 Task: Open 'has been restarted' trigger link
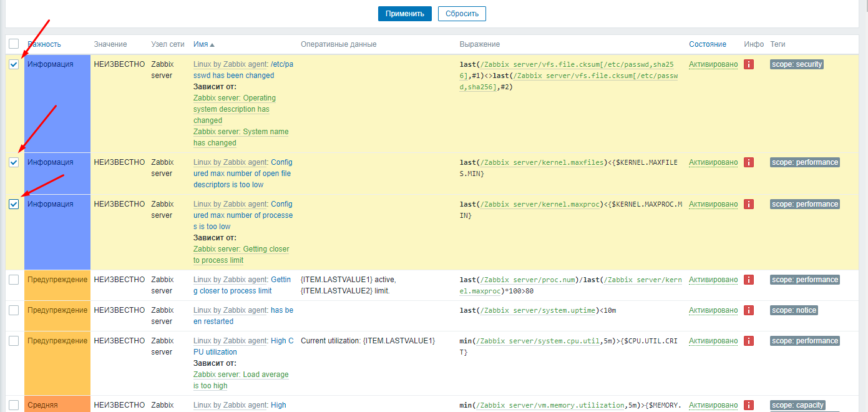coord(281,310)
